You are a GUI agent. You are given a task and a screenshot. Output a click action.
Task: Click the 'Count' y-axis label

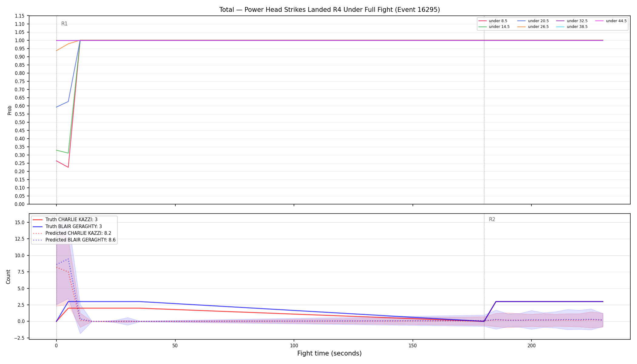point(8,277)
